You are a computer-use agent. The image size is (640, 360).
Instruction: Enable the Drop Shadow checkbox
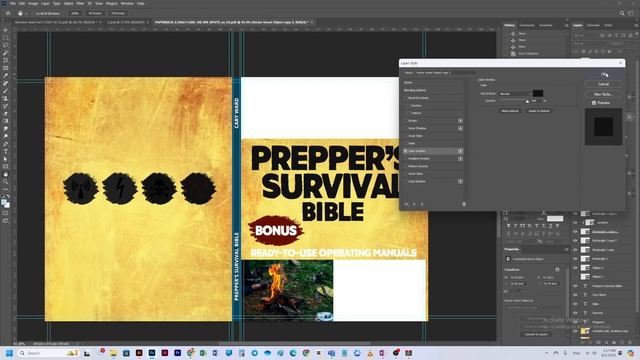click(x=406, y=181)
